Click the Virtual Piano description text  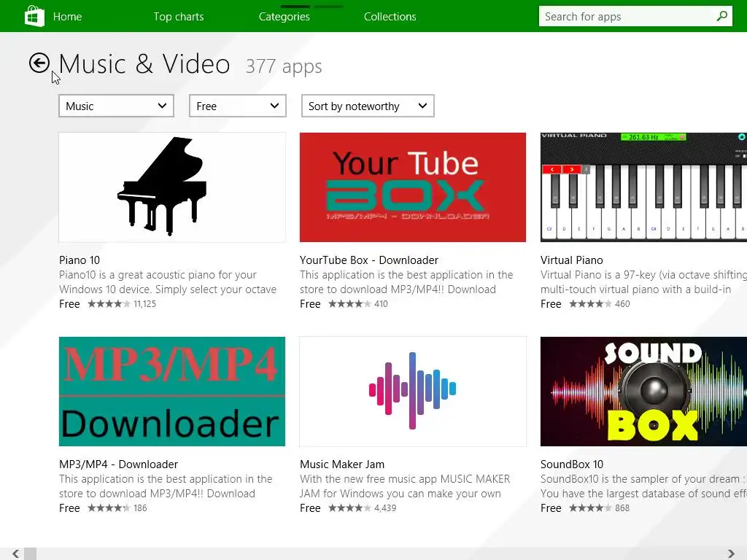point(643,282)
